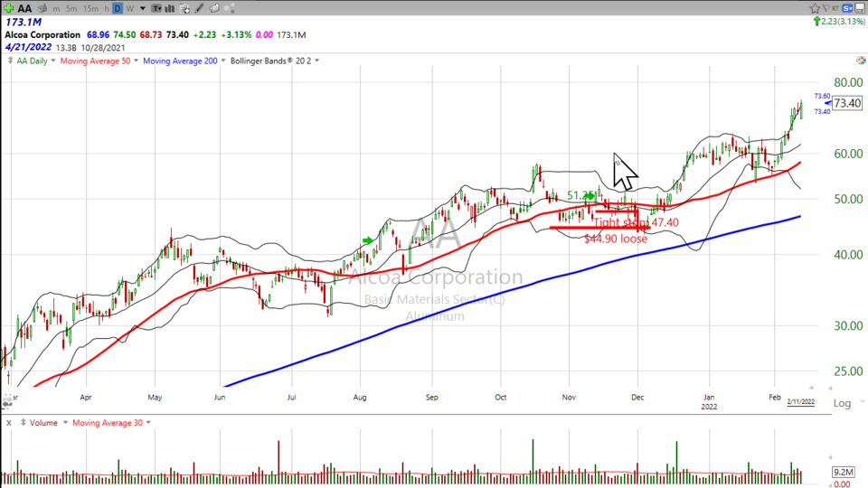Toggle the Log scale setting
The width and height of the screenshot is (868, 488).
tap(841, 403)
